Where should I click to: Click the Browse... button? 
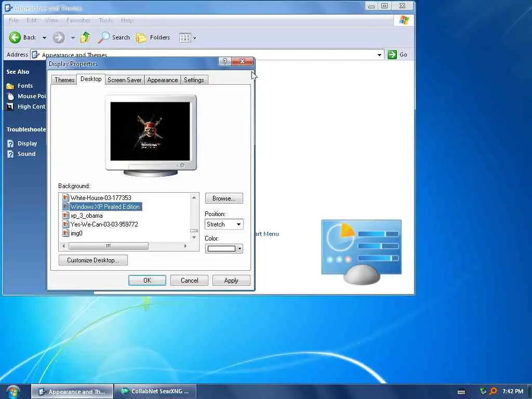click(x=224, y=198)
